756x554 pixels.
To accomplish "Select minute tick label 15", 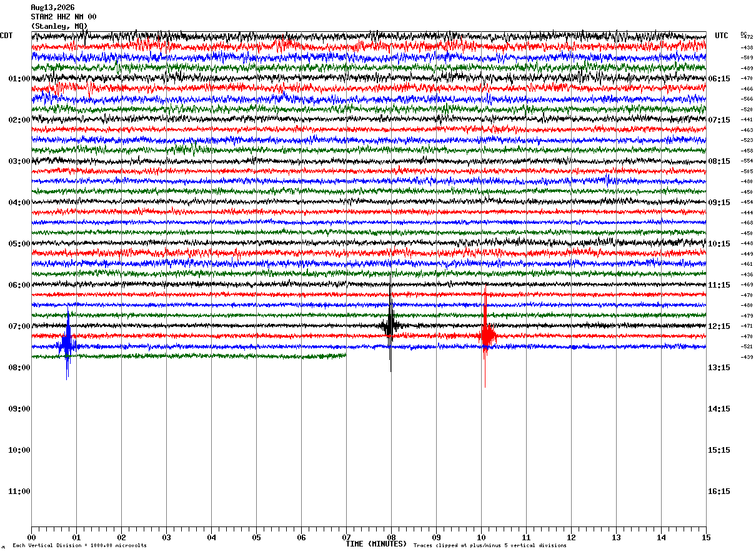I will [706, 537].
